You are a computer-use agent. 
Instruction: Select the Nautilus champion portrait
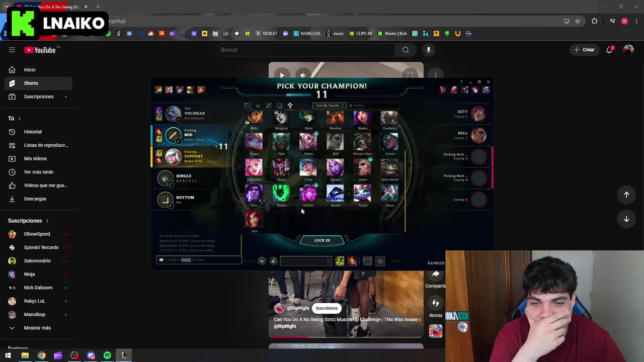(336, 118)
